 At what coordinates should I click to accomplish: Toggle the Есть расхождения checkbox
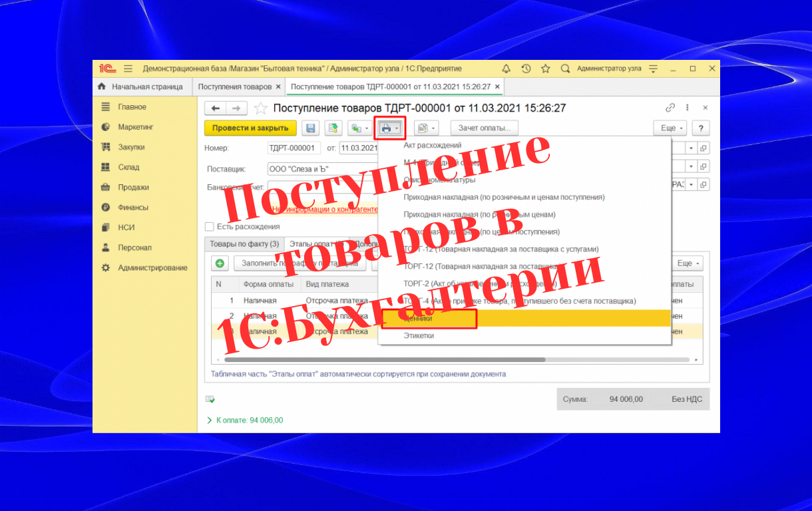click(210, 227)
